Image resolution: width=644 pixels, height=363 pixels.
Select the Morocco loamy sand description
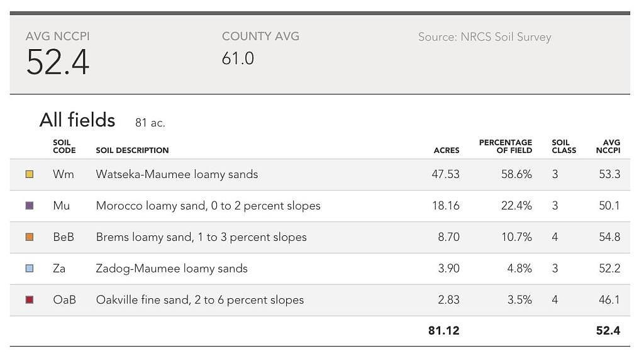click(208, 206)
